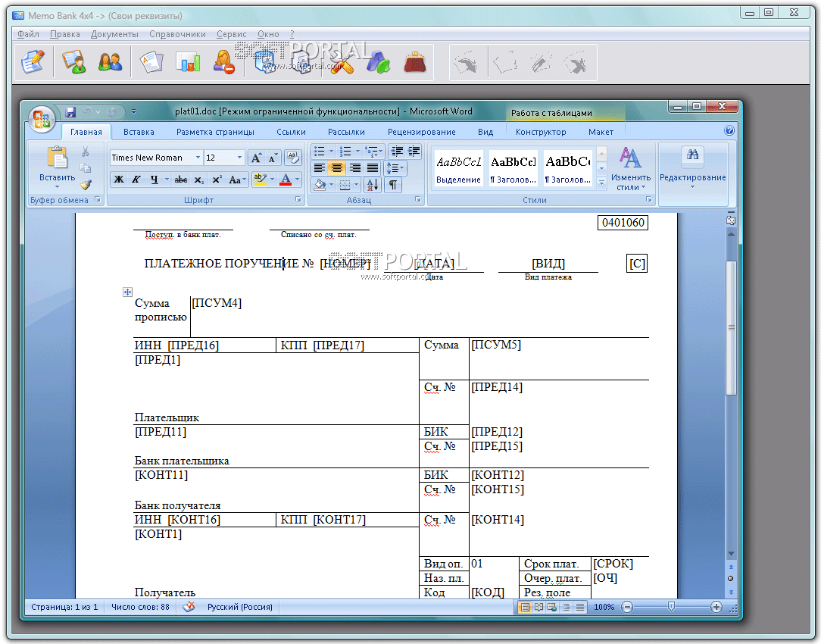
Task: Zoom out with the minus button
Action: [x=627, y=607]
